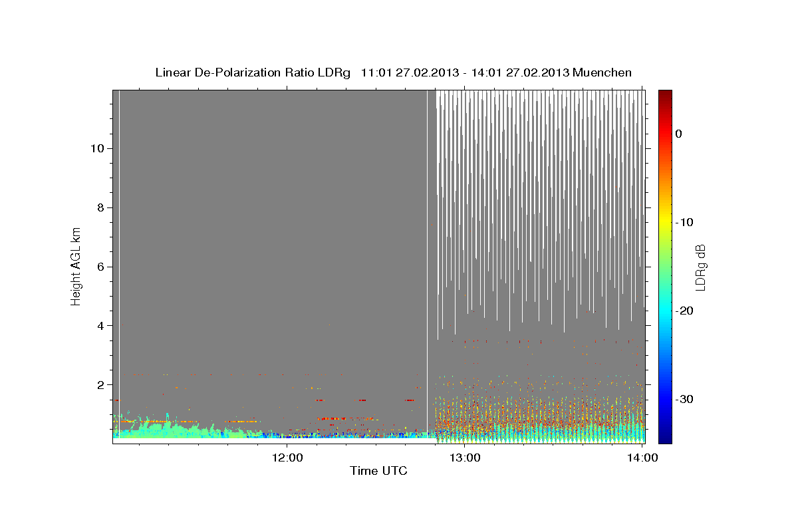Click the colorbar value label '-20'
The image size is (798, 532).
685,311
